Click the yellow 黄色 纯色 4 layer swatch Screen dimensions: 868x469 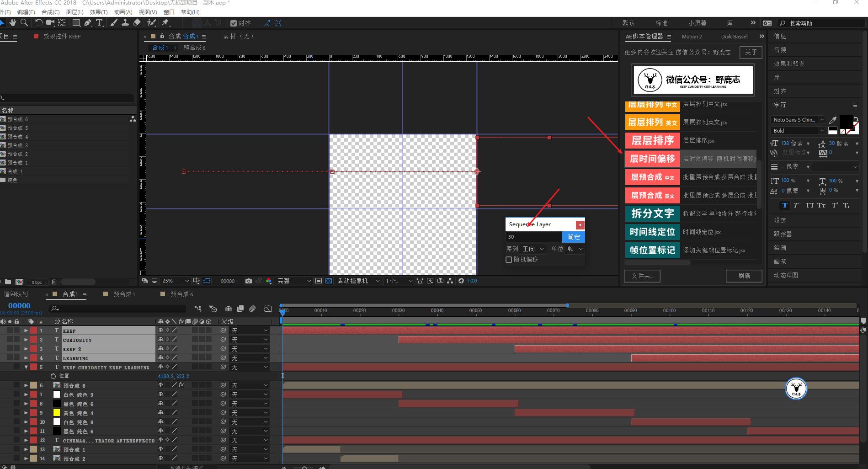tap(57, 413)
